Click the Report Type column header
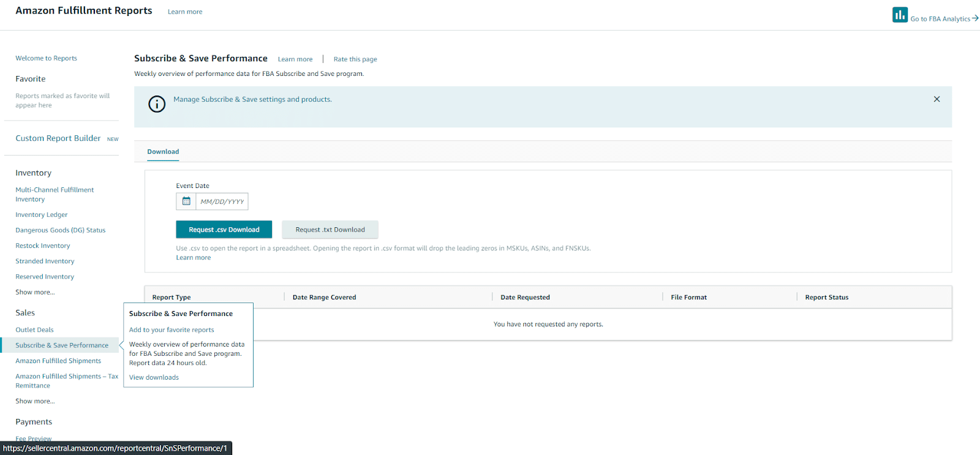The height and width of the screenshot is (455, 980). [171, 298]
